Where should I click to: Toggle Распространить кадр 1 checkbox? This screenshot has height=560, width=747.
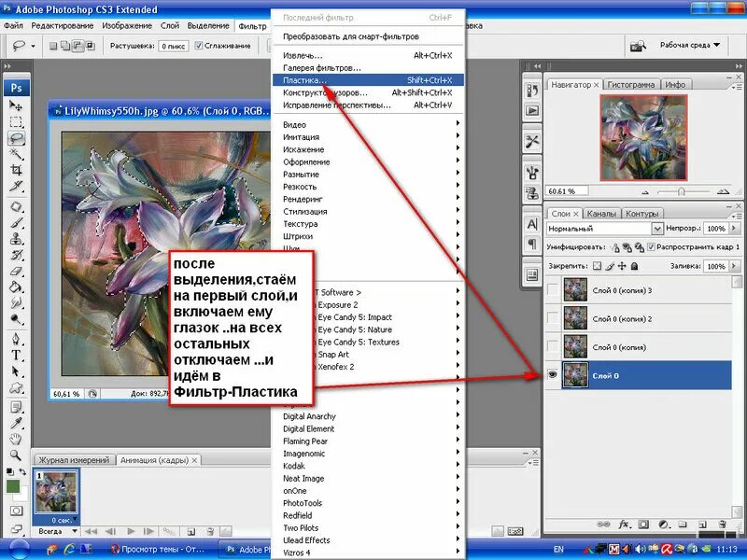click(x=651, y=246)
